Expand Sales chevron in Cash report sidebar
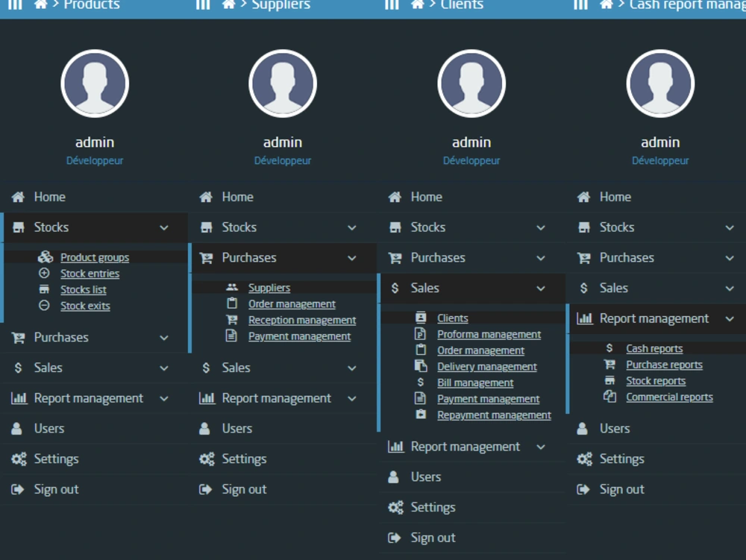This screenshot has width=746, height=560. (730, 288)
